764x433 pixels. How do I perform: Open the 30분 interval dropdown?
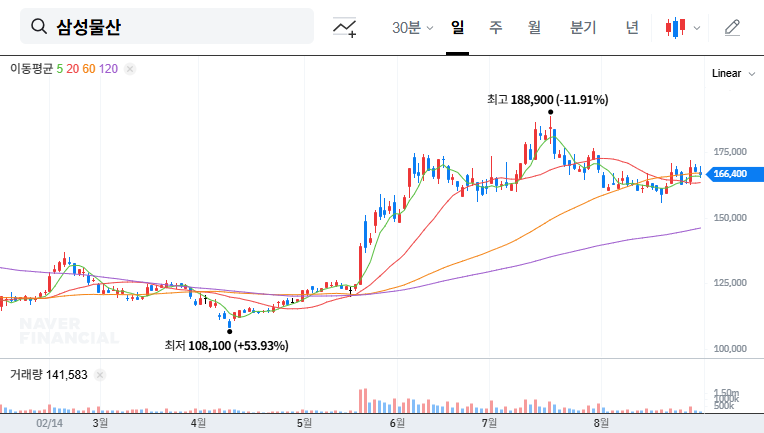[x=412, y=27]
